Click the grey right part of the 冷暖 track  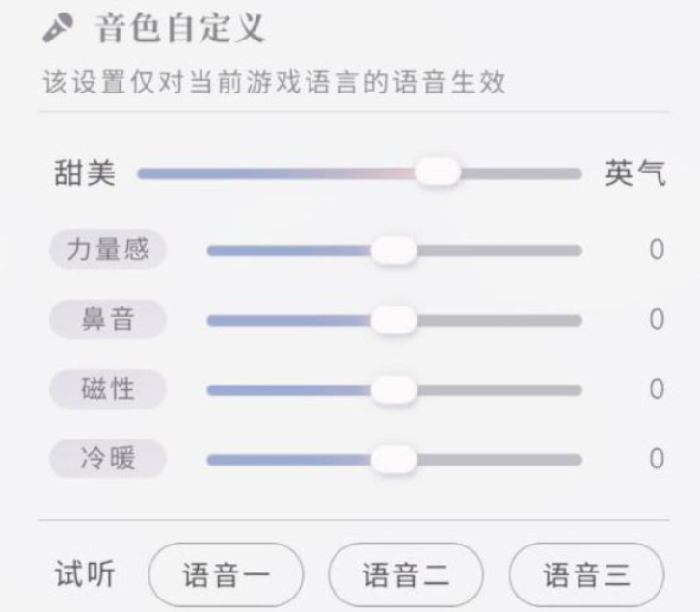(501, 460)
